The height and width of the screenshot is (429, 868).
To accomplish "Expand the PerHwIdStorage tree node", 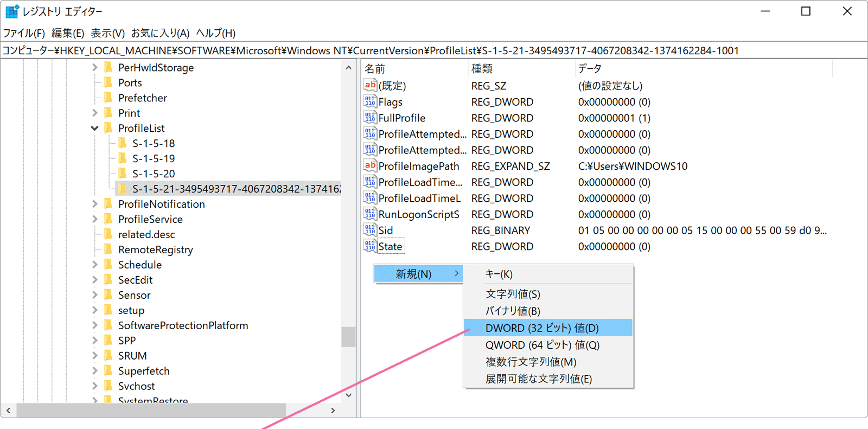I will click(x=95, y=67).
